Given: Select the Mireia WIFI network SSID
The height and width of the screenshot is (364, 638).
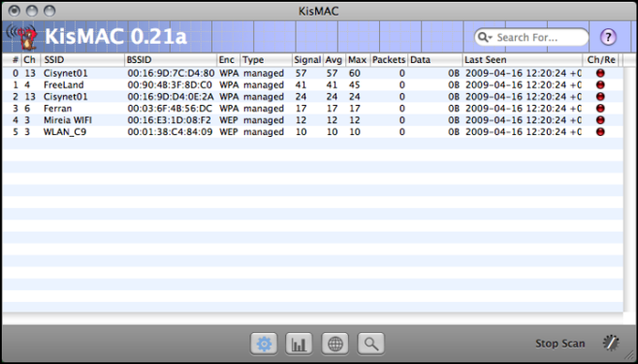Looking at the screenshot, I should 68,120.
